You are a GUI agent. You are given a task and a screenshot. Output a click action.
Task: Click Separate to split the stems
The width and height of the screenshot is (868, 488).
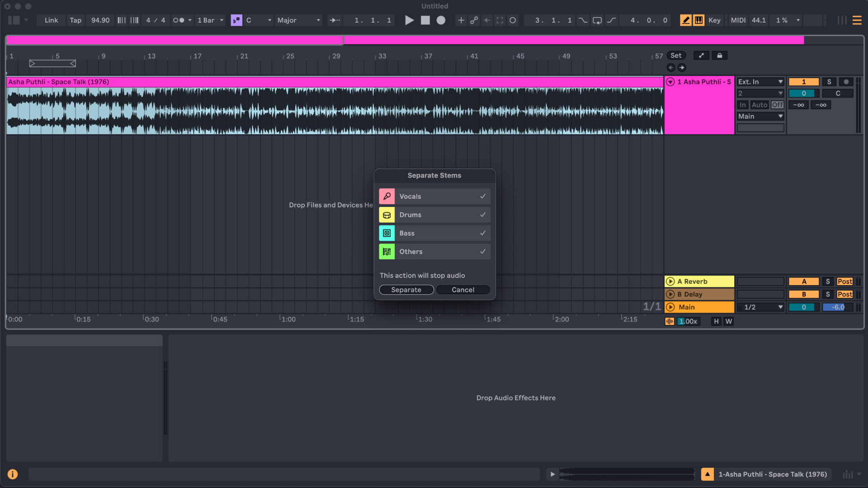(406, 290)
